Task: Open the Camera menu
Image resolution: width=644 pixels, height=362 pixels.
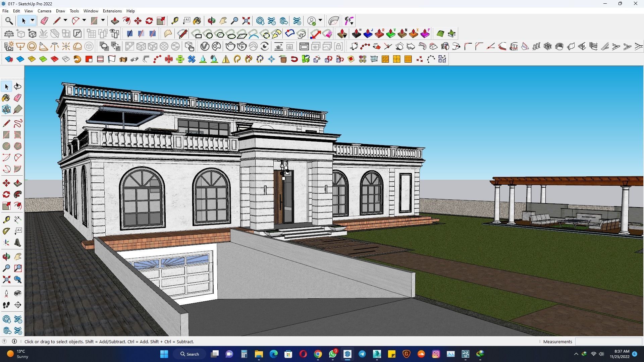Action: [44, 11]
